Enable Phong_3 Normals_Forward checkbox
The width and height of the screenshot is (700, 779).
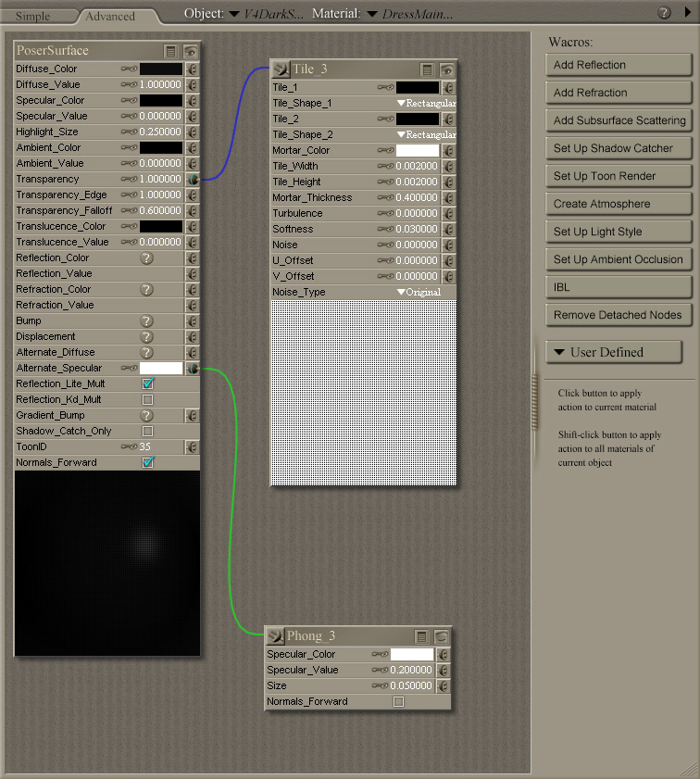click(398, 701)
